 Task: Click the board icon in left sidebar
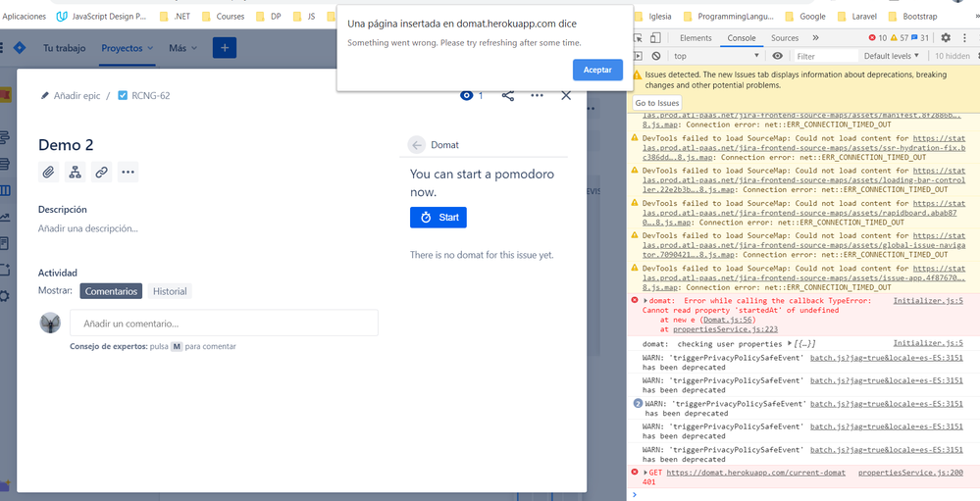(4, 190)
